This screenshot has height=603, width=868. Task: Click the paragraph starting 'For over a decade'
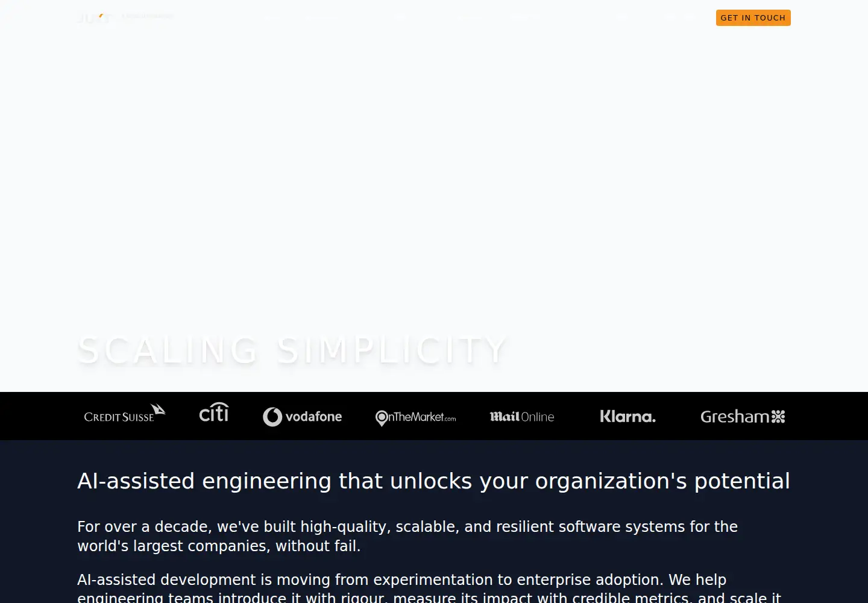tap(407, 536)
